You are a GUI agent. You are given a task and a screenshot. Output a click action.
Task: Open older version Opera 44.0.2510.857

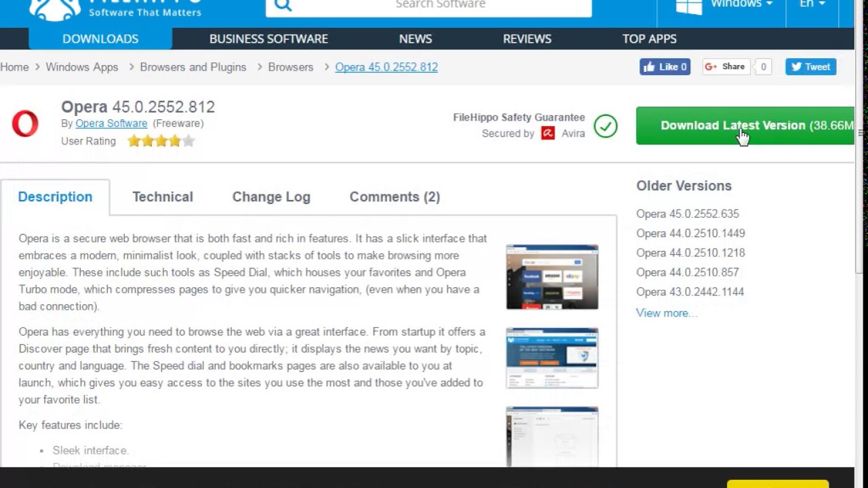click(x=688, y=272)
